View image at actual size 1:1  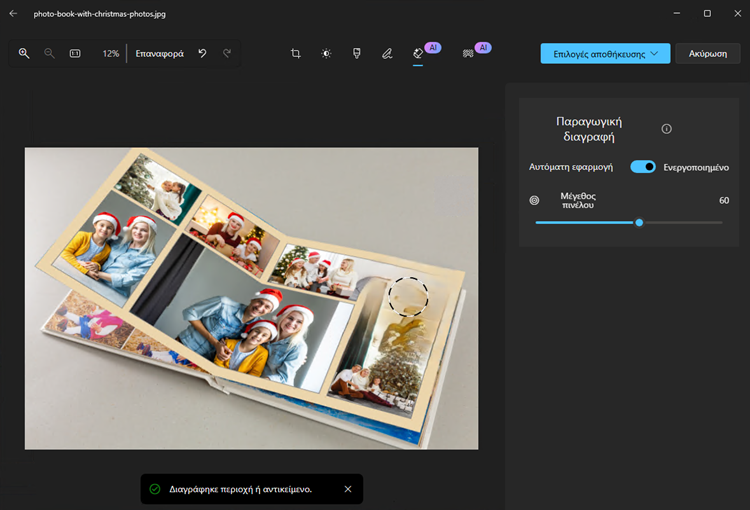click(75, 53)
